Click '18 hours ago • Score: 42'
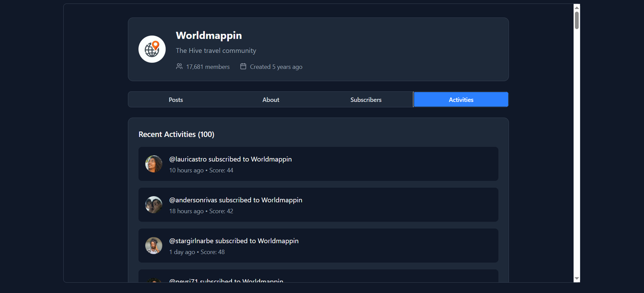 (201, 211)
